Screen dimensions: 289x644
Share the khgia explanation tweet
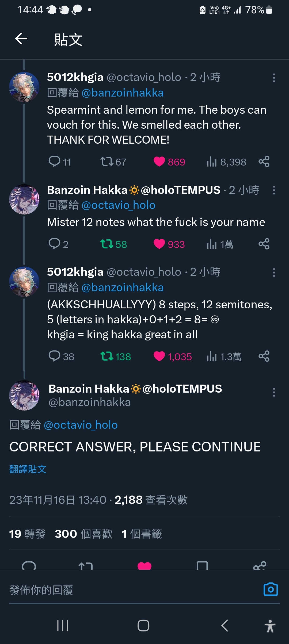coord(264,356)
